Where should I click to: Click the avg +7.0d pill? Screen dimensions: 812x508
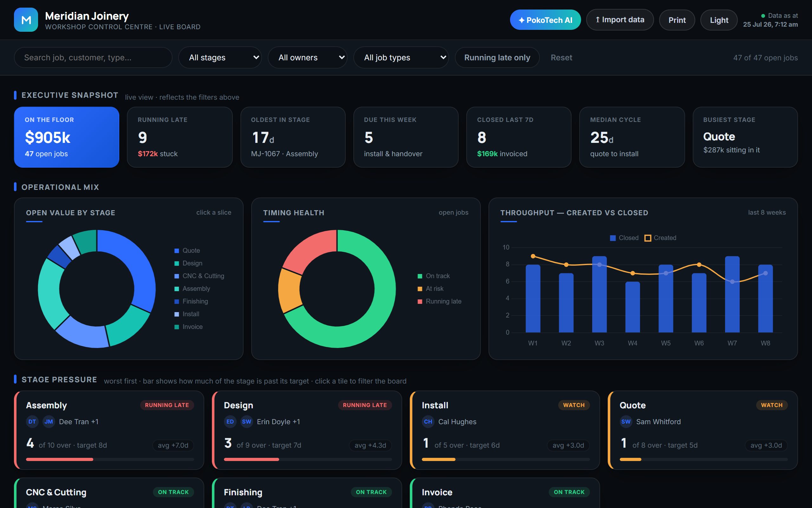click(173, 445)
